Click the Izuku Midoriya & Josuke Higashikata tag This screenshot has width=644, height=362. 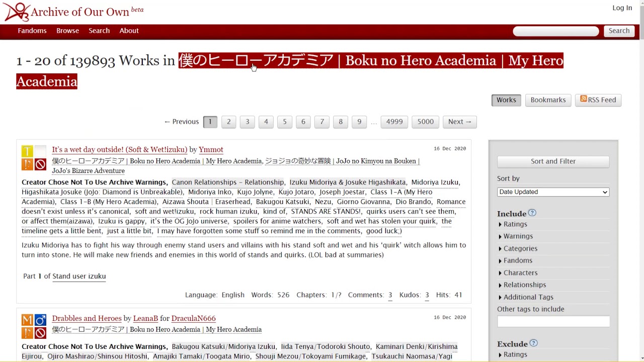coord(348,183)
